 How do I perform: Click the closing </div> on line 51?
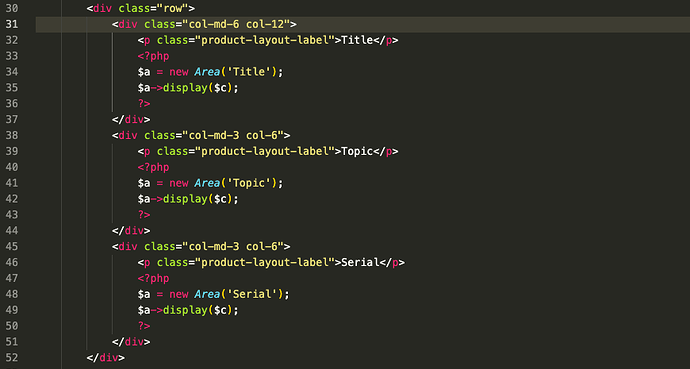point(131,342)
